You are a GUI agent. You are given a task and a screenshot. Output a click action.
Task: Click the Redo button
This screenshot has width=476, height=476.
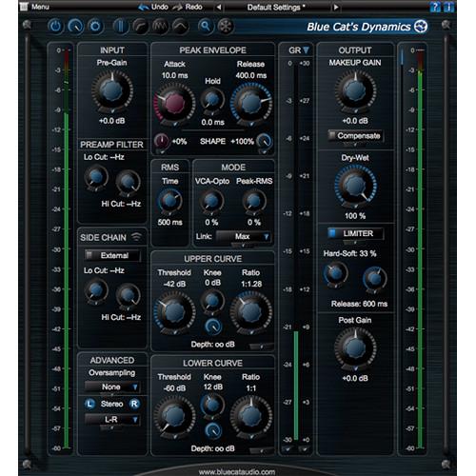188,7
